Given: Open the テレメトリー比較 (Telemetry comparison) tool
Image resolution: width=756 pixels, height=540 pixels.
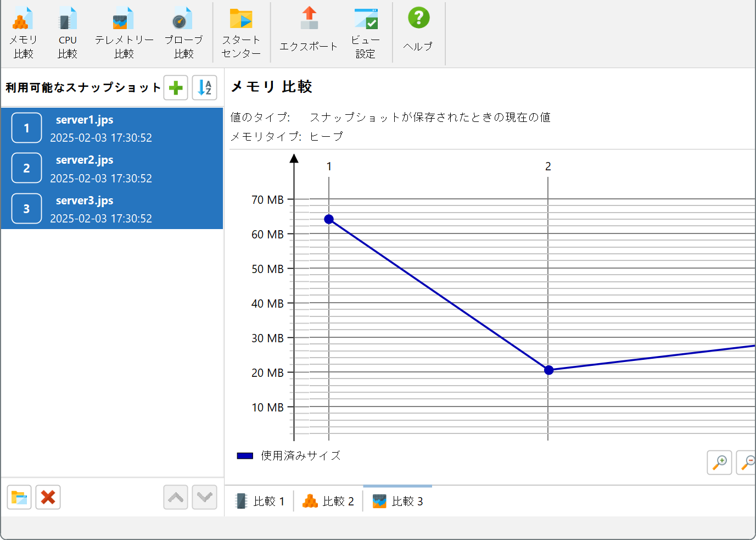Looking at the screenshot, I should click(x=124, y=33).
